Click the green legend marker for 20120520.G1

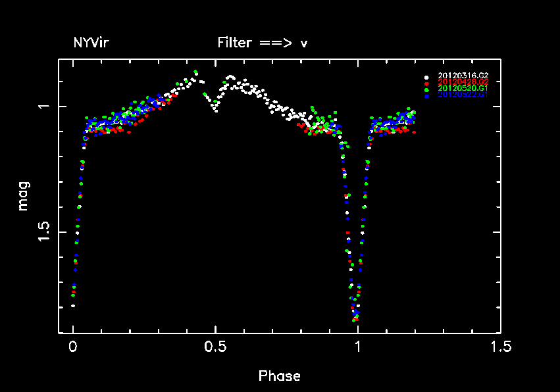[x=426, y=89]
